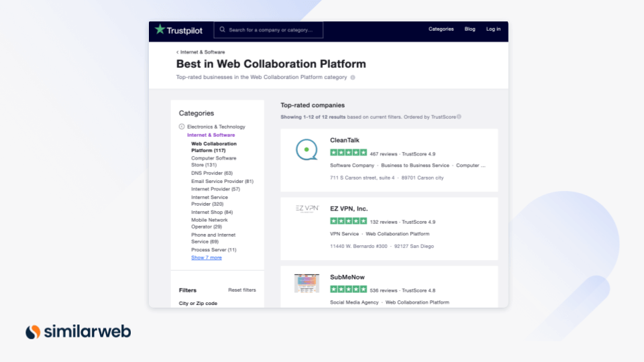Viewport: 644px width, 362px height.
Task: Select DNS Provider (63) category
Action: pyautogui.click(x=212, y=173)
